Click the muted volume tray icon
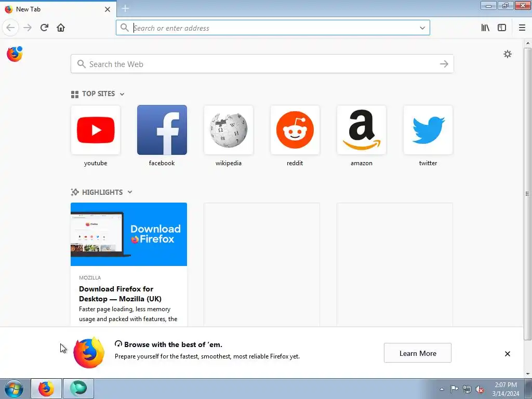Image resolution: width=532 pixels, height=399 pixels. (x=480, y=390)
